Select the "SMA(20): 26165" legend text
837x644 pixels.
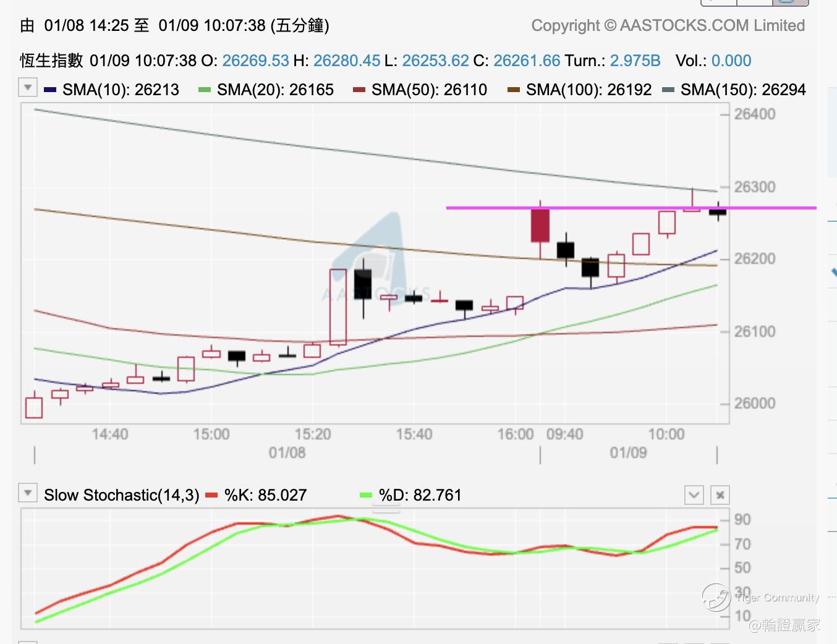point(276,90)
